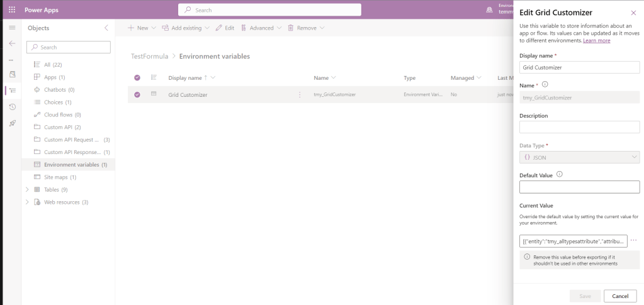This screenshot has height=305, width=644.
Task: Click the Edit toolbar button
Action: click(225, 28)
